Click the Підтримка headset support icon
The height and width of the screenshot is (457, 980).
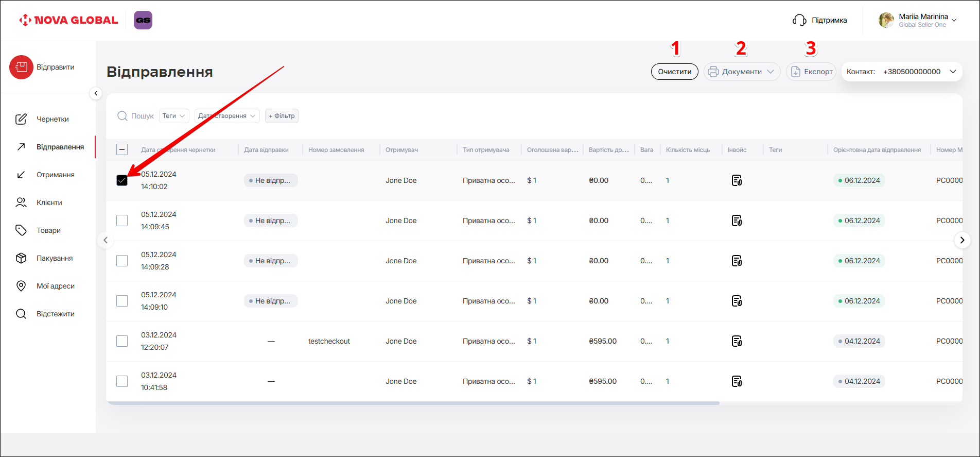(799, 20)
